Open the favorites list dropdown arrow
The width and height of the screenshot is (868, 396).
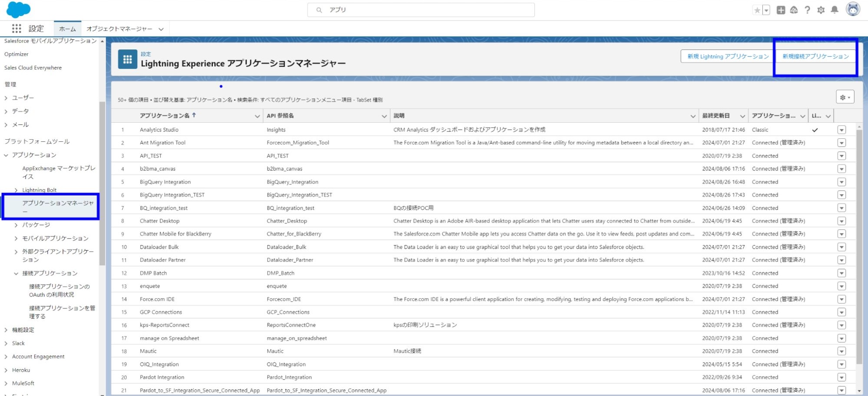766,10
